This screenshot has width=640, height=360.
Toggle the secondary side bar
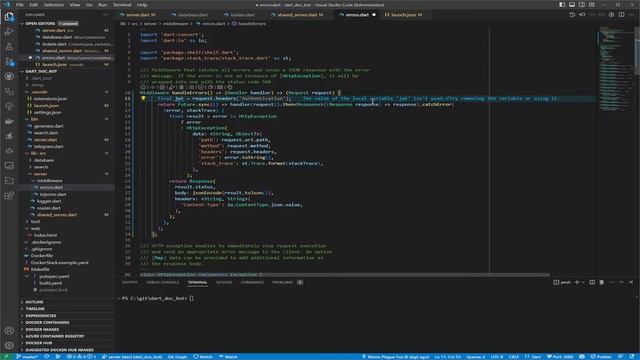[x=582, y=5]
